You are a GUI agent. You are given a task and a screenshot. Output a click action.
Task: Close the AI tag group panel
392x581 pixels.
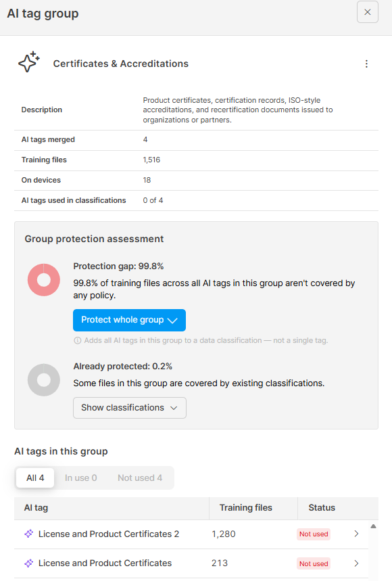[368, 12]
